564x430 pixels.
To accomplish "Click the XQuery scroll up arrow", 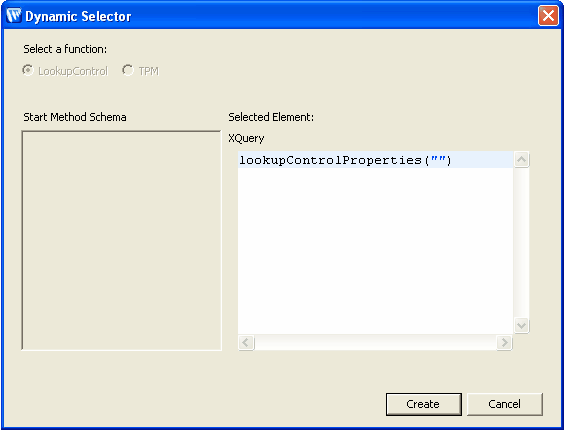I will (521, 159).
